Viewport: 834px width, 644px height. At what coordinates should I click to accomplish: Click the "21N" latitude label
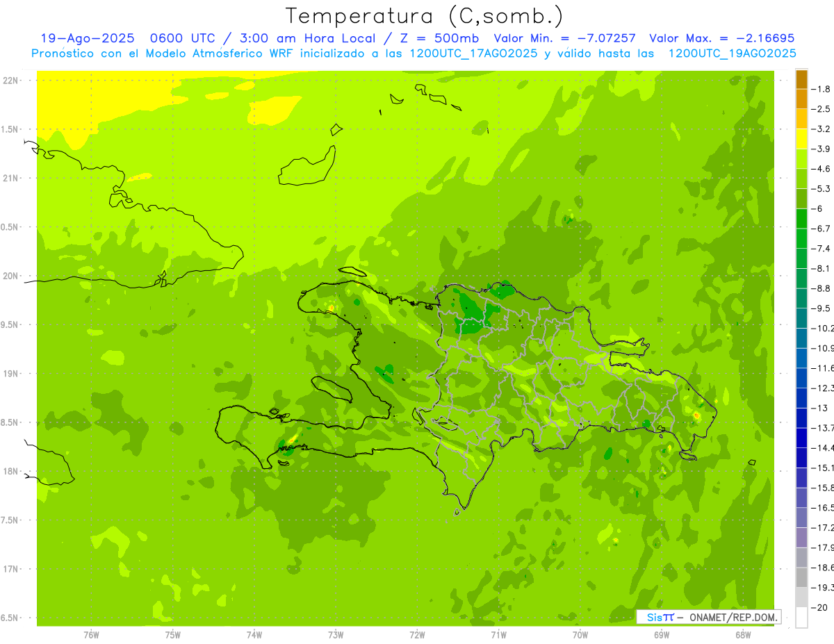[x=10, y=179]
